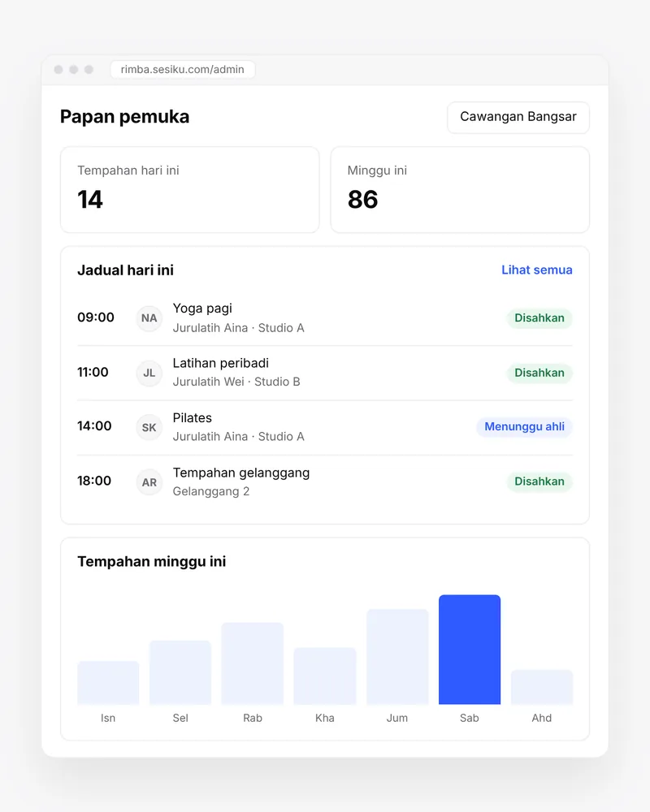The height and width of the screenshot is (812, 650).
Task: Select the Tempahan gelanggang session title
Action: [x=241, y=473]
